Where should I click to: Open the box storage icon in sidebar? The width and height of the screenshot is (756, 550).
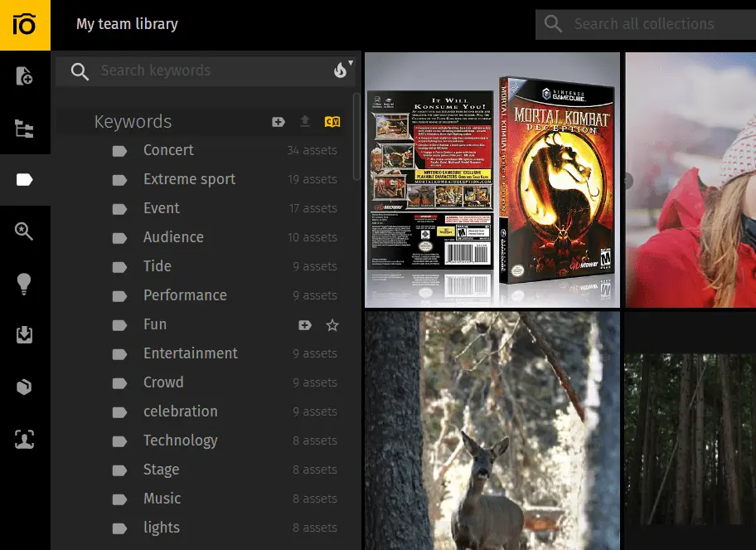(25, 387)
